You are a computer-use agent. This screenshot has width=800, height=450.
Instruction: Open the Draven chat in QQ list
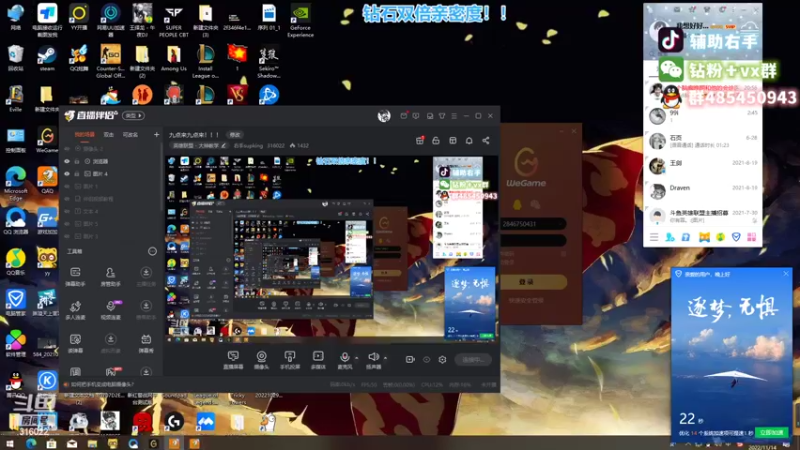coord(703,191)
